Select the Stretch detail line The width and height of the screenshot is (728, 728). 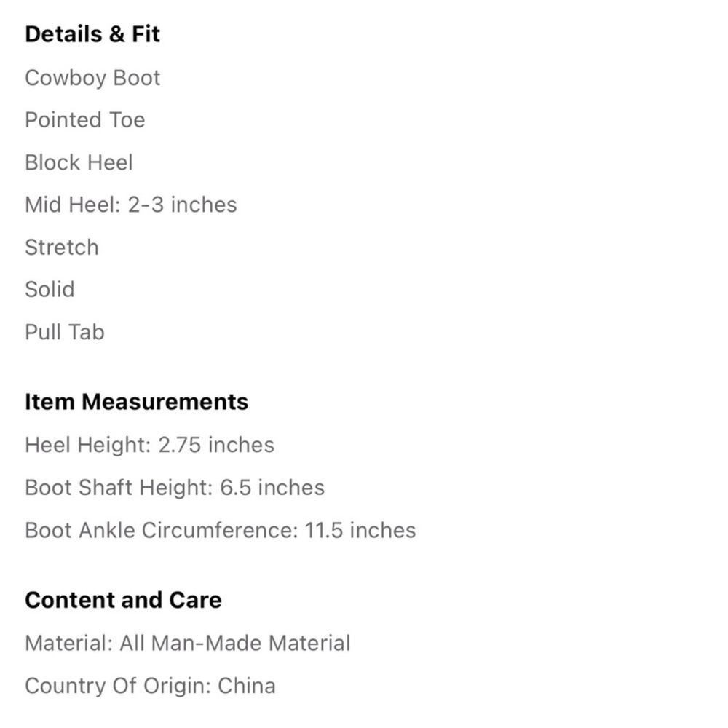pyautogui.click(x=62, y=247)
